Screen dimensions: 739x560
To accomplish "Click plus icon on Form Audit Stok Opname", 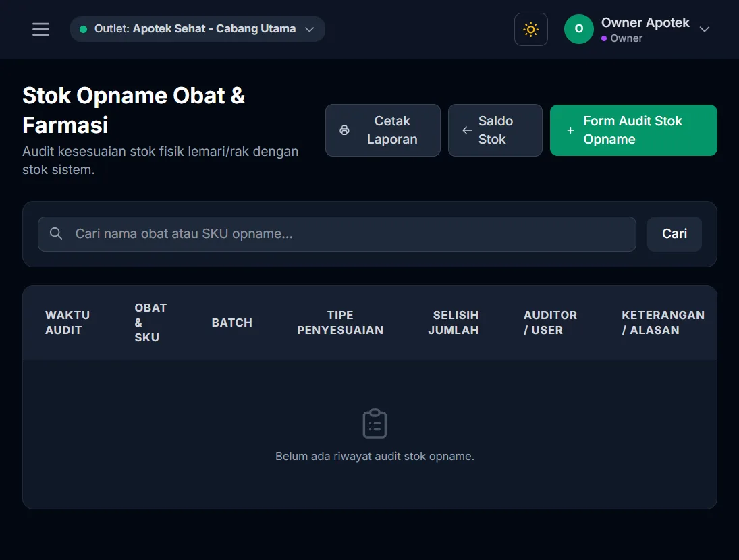I will coord(570,130).
